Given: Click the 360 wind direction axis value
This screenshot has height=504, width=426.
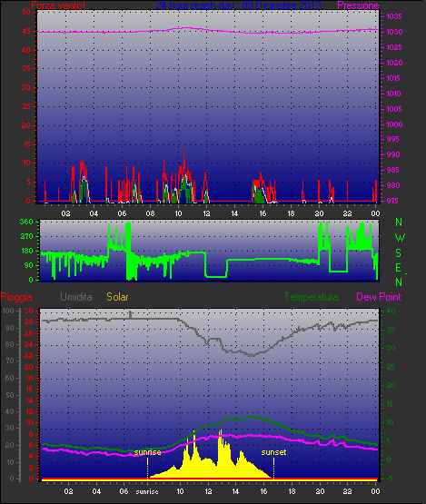Looking at the screenshot, I should 26,222.
